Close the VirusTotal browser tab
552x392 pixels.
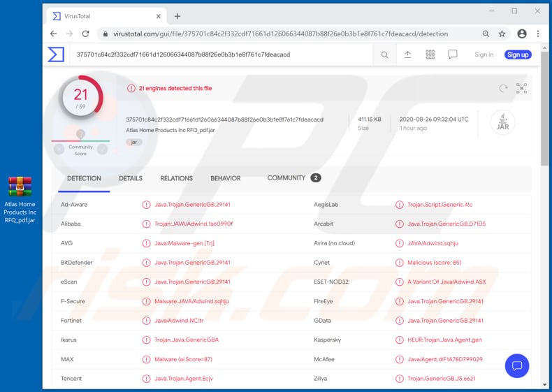coord(159,16)
